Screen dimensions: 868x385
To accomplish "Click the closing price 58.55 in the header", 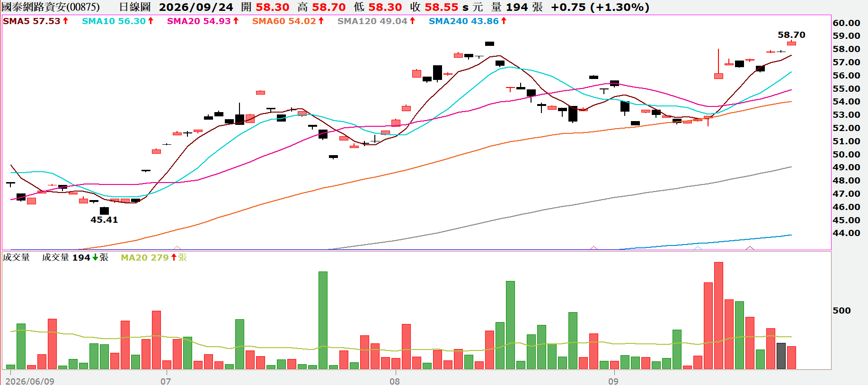I will coord(442,7).
